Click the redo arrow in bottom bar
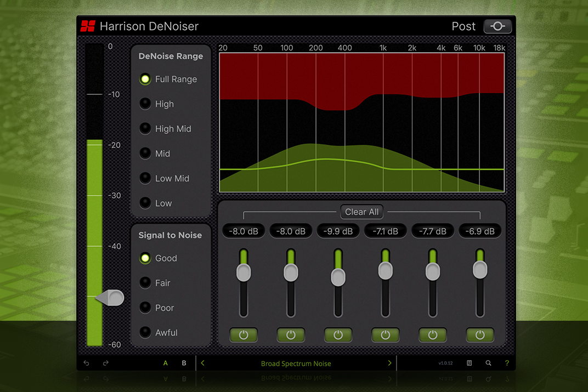Image resolution: width=588 pixels, height=392 pixels. [106, 363]
